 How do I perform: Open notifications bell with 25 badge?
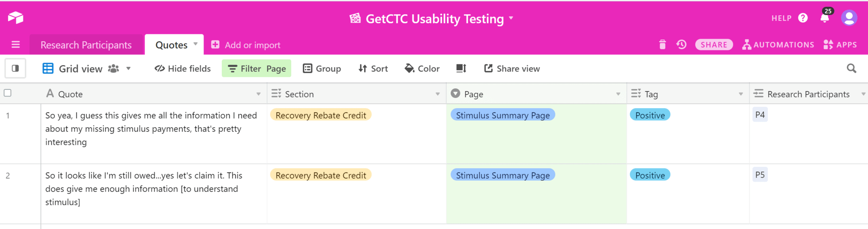[825, 17]
